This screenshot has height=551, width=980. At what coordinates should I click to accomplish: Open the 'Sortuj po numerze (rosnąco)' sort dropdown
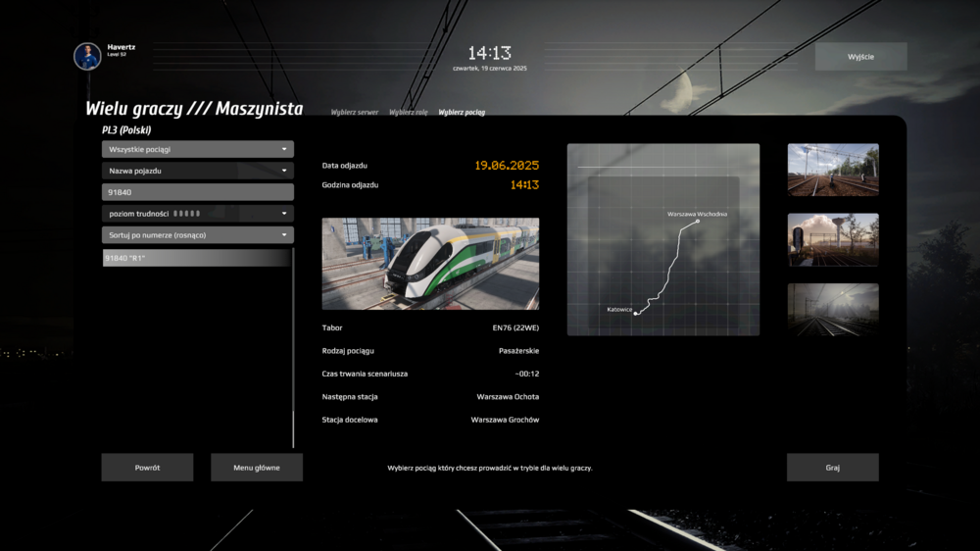pos(197,235)
